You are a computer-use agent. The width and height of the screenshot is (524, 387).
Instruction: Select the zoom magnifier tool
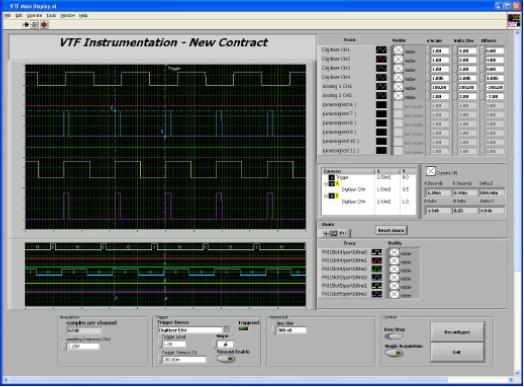[334, 234]
